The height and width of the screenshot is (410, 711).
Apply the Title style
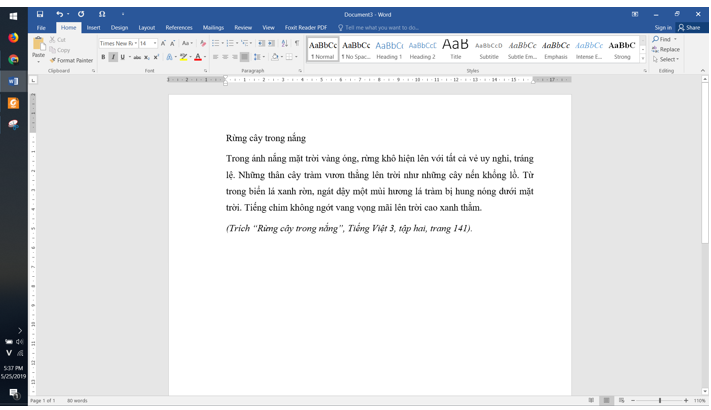(x=456, y=49)
